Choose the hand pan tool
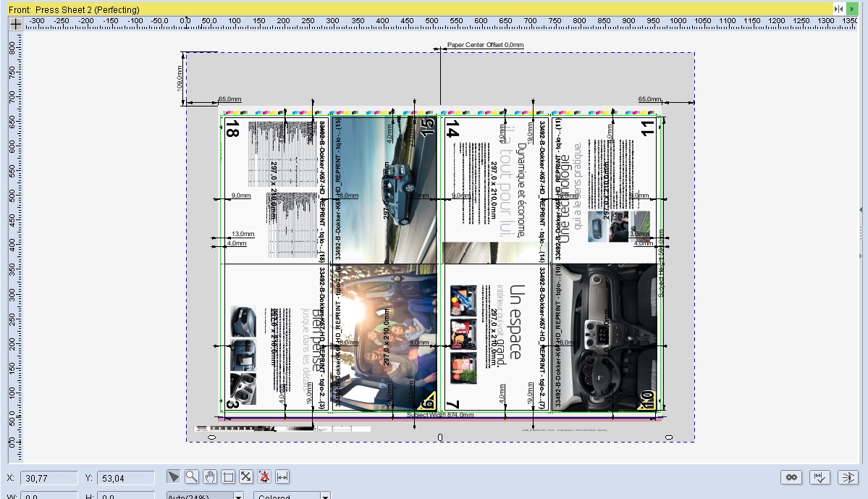 click(210, 477)
